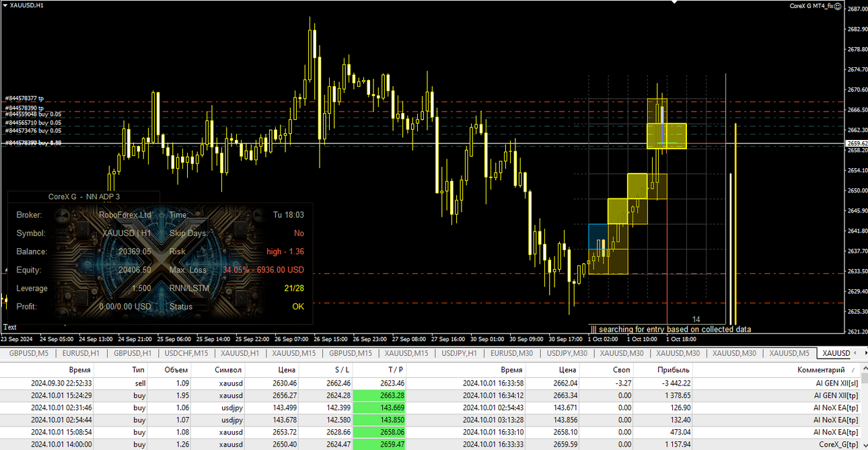The image size is (868, 450).
Task: Select the blue rectangle object on the chart
Action: 598,236
